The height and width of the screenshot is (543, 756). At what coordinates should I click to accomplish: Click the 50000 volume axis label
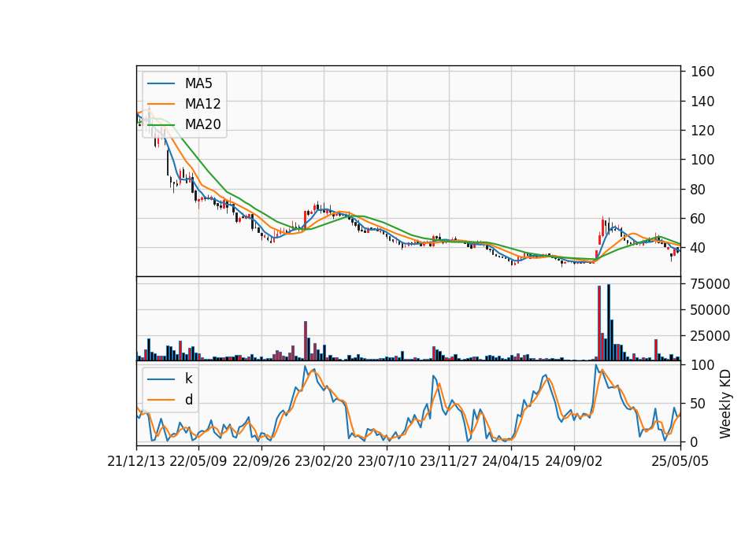pyautogui.click(x=710, y=310)
